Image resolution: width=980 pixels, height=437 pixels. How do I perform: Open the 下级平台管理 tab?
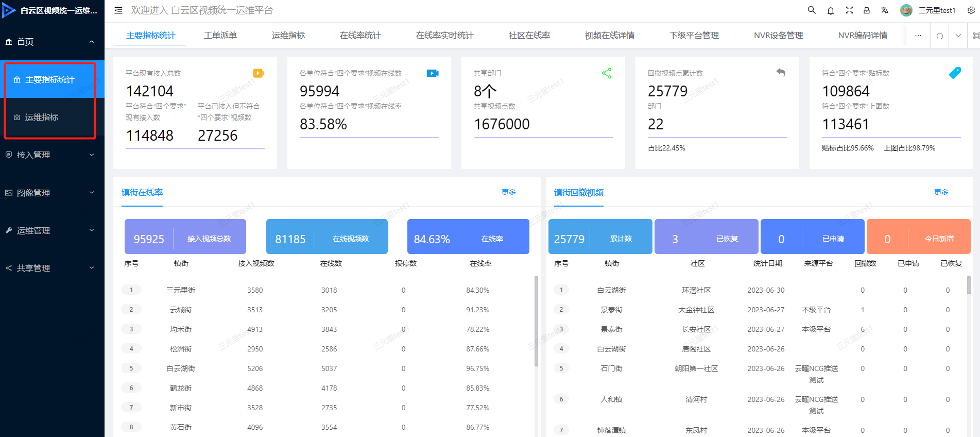click(694, 36)
